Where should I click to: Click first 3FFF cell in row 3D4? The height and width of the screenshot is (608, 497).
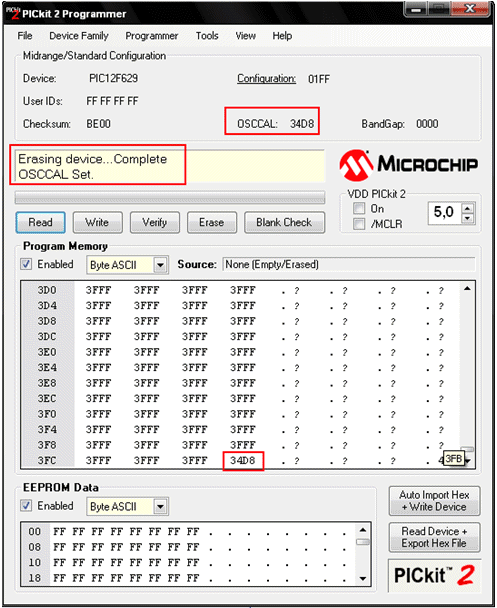point(98,306)
